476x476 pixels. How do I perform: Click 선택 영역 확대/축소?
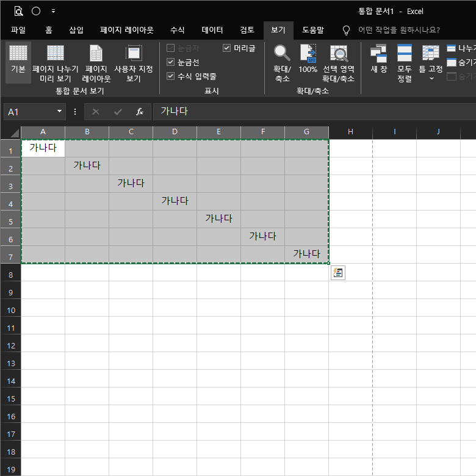(339, 63)
